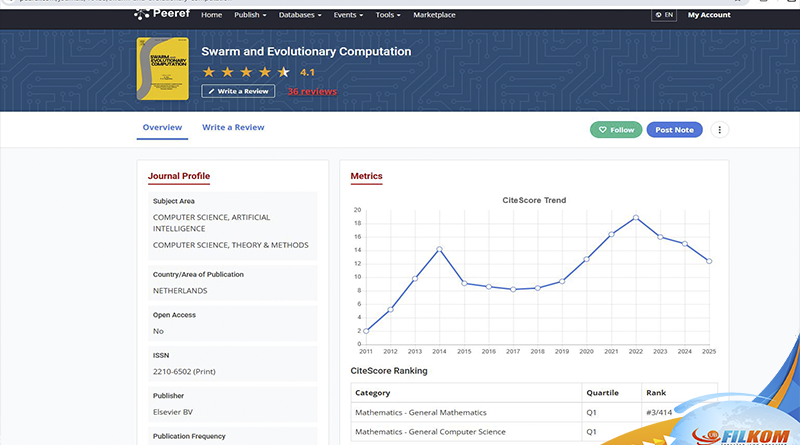Open the 36 reviews link
Screen dimensions: 800x445
coord(312,91)
